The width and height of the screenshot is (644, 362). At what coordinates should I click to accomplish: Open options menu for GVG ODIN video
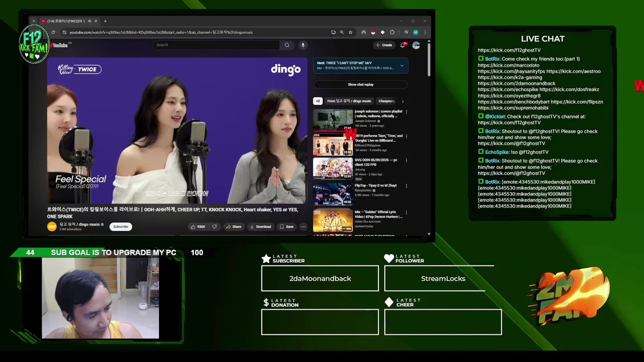(407, 161)
